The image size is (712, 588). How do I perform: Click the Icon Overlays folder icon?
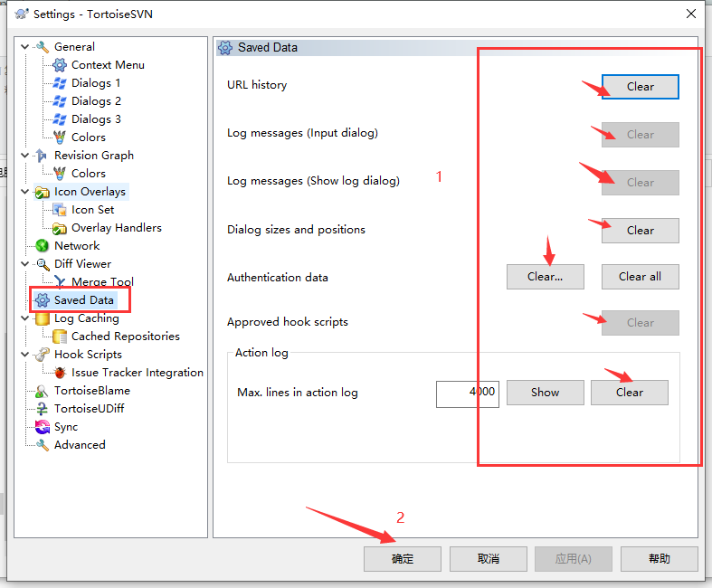click(43, 192)
